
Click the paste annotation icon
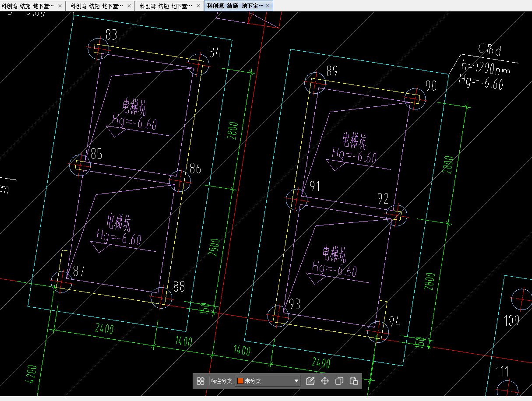[354, 381]
